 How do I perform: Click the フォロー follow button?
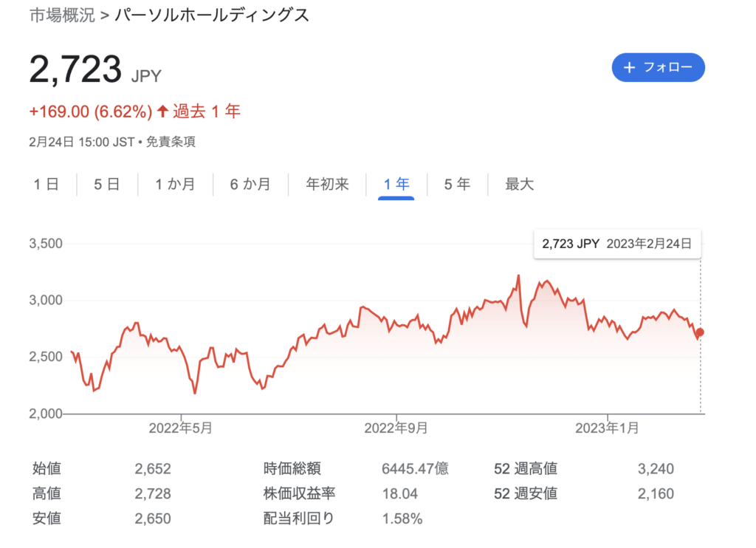point(658,68)
